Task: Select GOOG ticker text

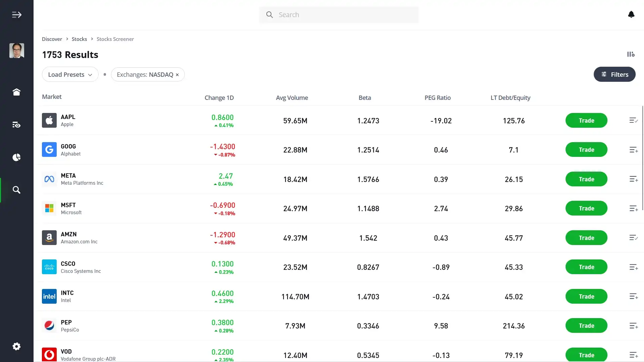Action: tap(68, 146)
